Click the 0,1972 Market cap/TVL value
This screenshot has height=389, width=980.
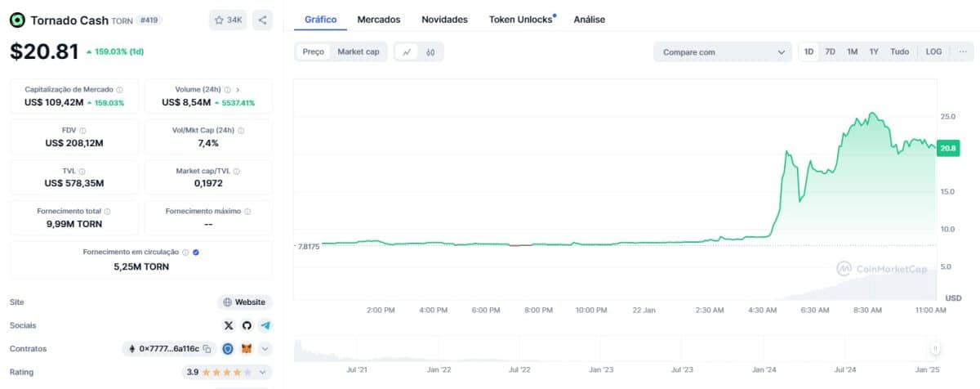(x=208, y=183)
